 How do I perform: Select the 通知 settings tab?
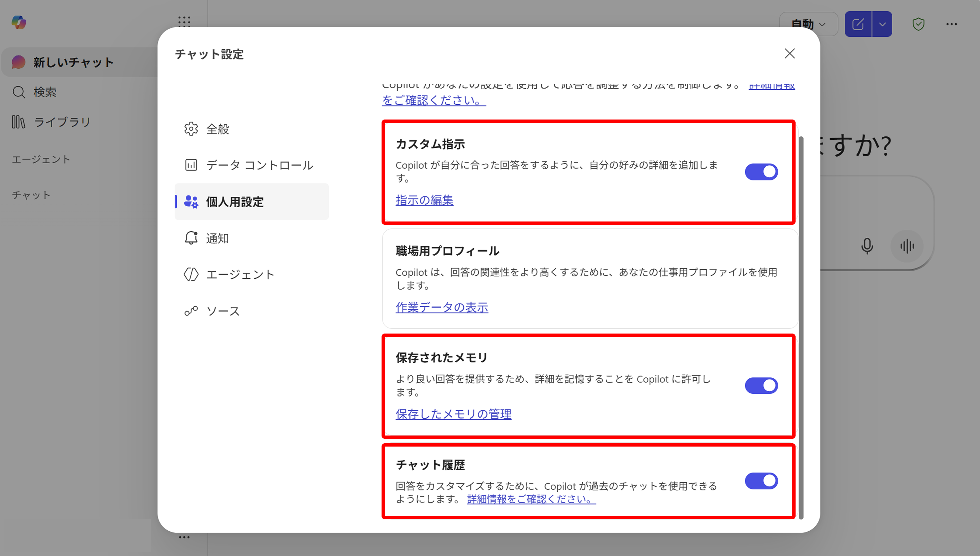click(252, 238)
